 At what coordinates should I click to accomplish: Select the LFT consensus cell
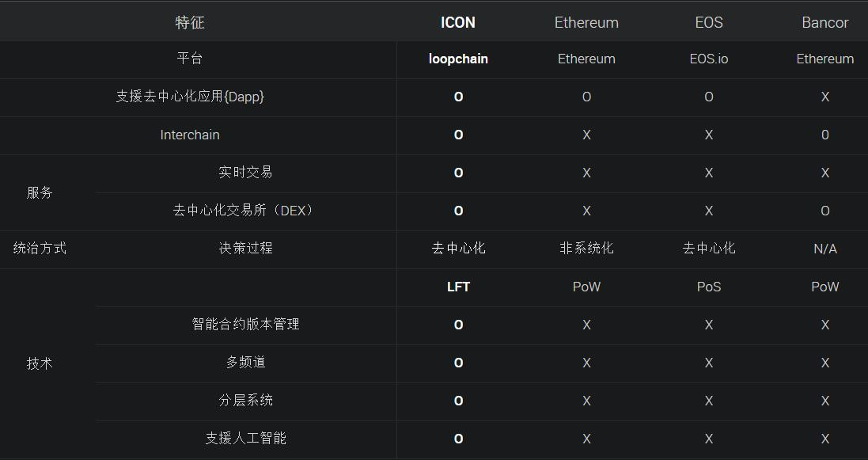tap(458, 287)
